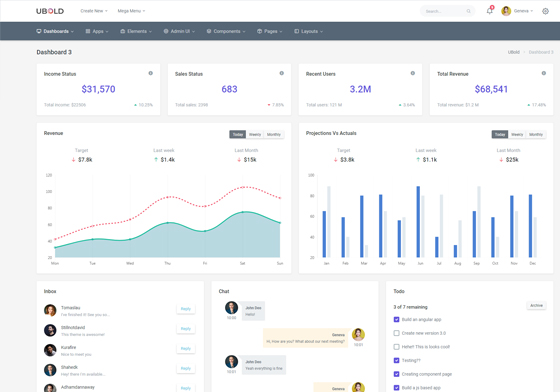560x392 pixels.
Task: Expand the Create New dropdown
Action: (94, 11)
